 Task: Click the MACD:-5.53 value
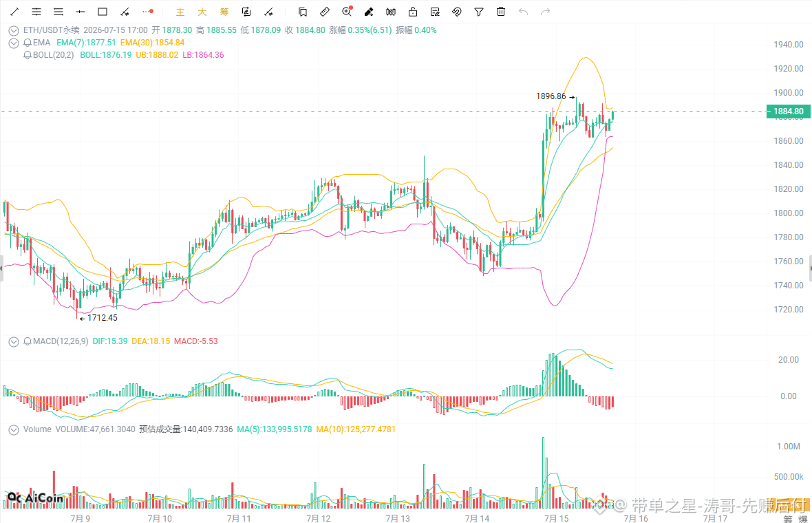coord(195,341)
